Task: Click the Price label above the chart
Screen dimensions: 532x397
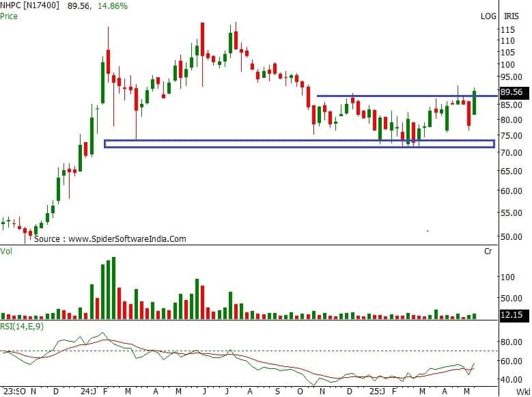Action: tap(10, 14)
